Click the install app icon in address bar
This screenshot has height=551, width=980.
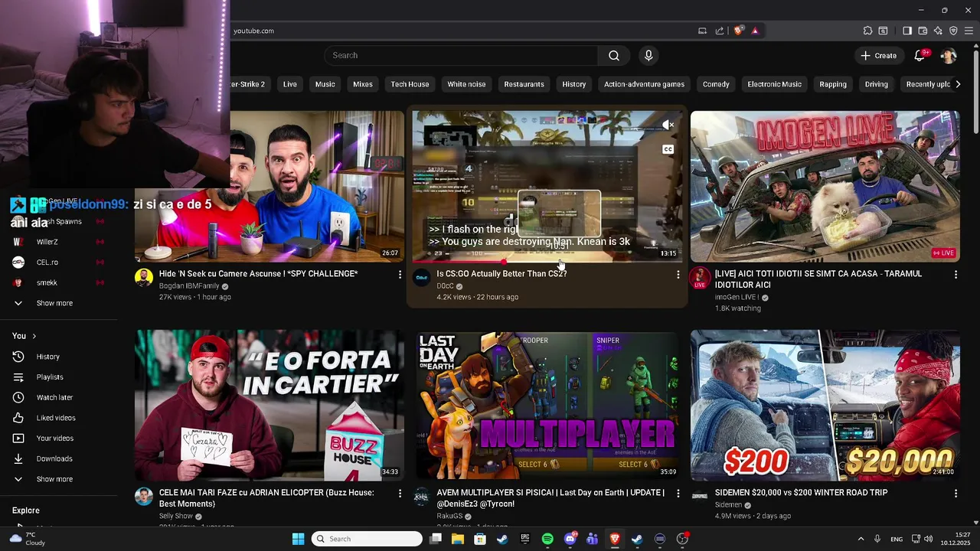coord(702,31)
